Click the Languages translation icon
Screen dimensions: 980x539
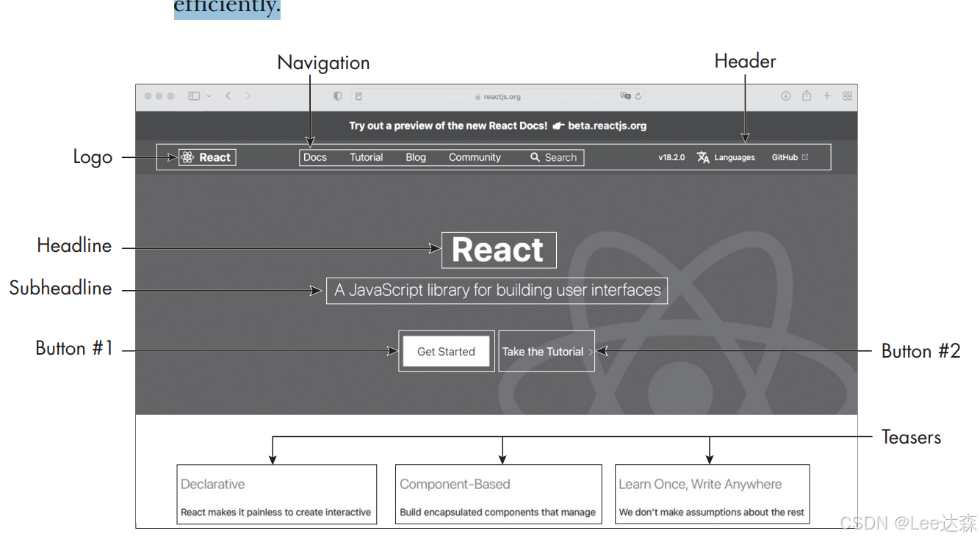702,156
